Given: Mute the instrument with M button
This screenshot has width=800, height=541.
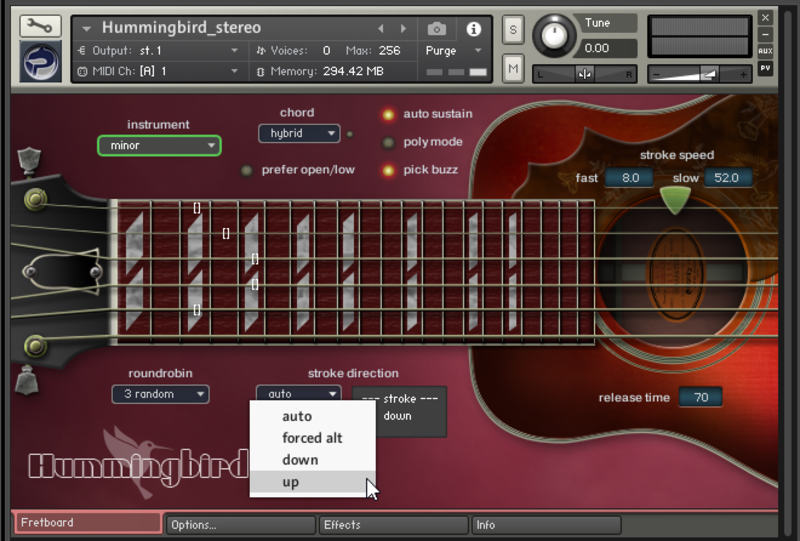Looking at the screenshot, I should click(513, 68).
